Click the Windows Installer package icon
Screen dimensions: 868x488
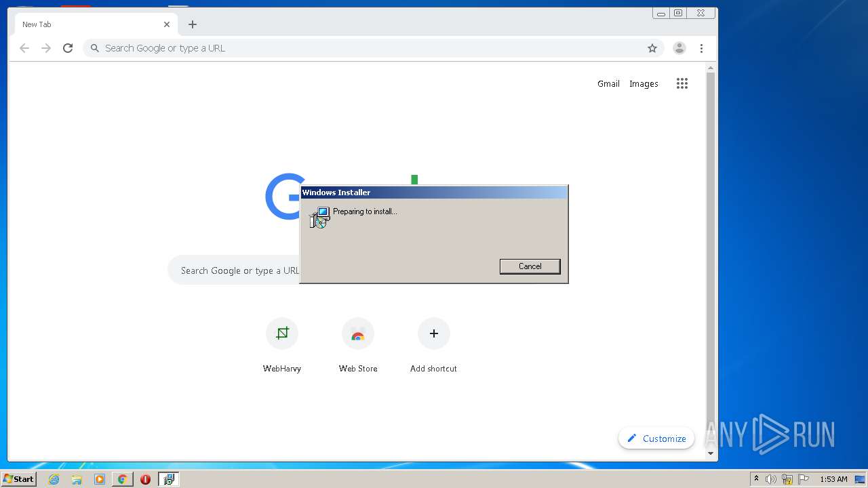pos(319,218)
